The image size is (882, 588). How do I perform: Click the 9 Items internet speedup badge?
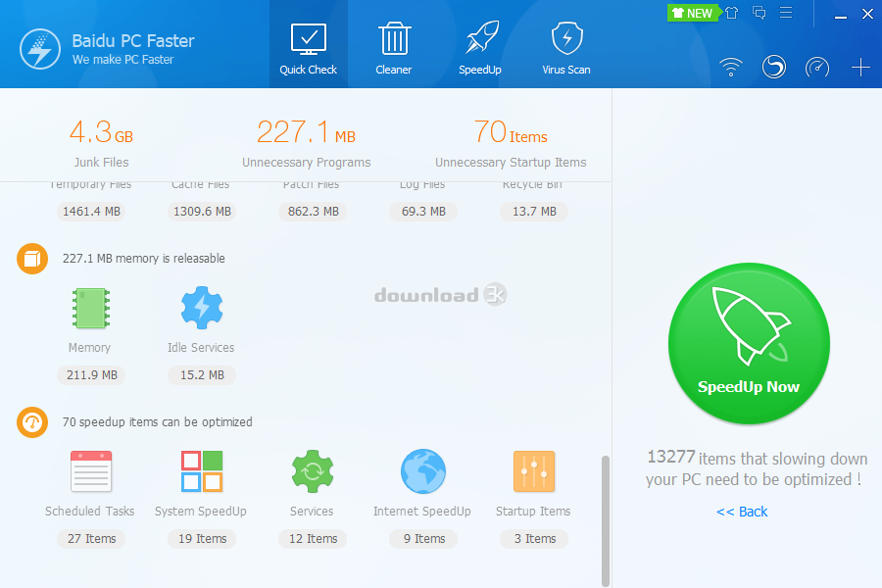[x=423, y=539]
